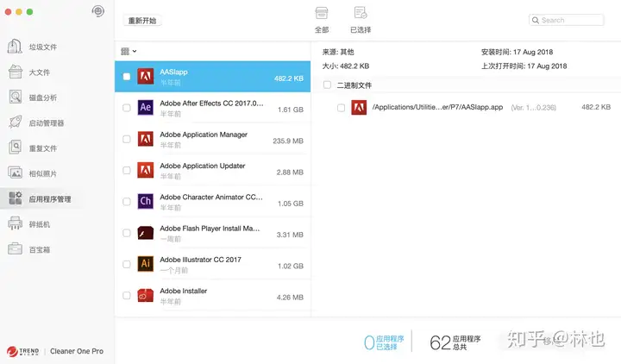Click the Cleaner One Pro label
The width and height of the screenshot is (621, 364).
[77, 351]
